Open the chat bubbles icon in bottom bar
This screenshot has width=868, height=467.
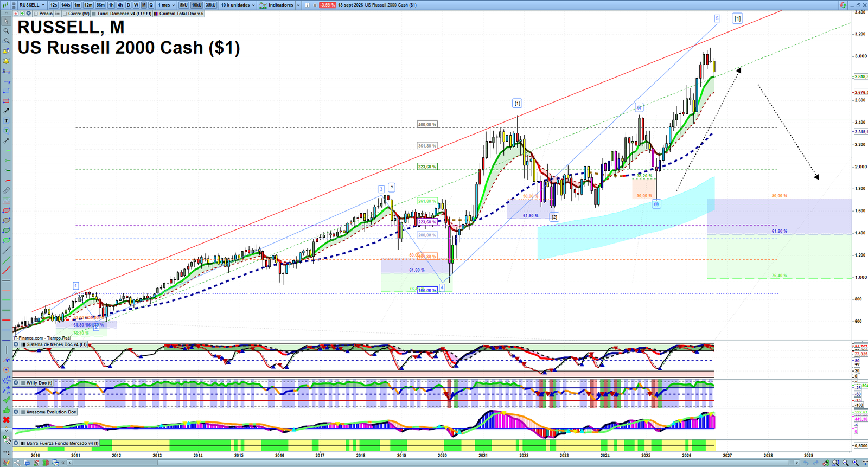(x=27, y=463)
